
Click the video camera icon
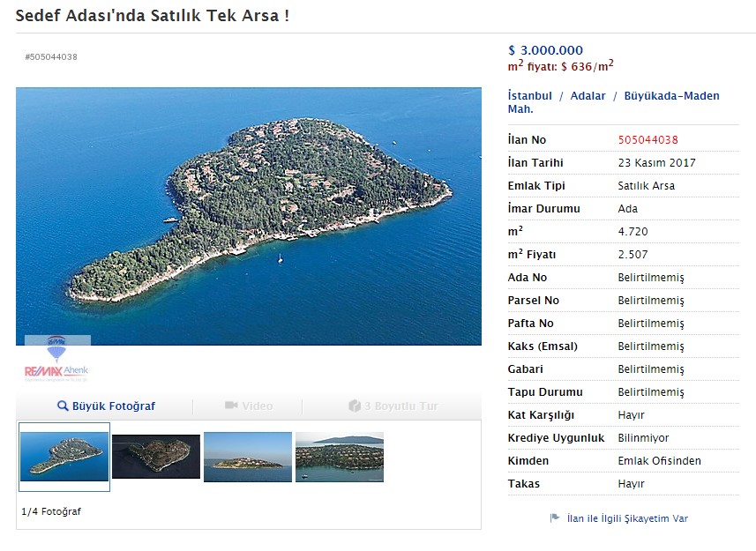click(231, 406)
